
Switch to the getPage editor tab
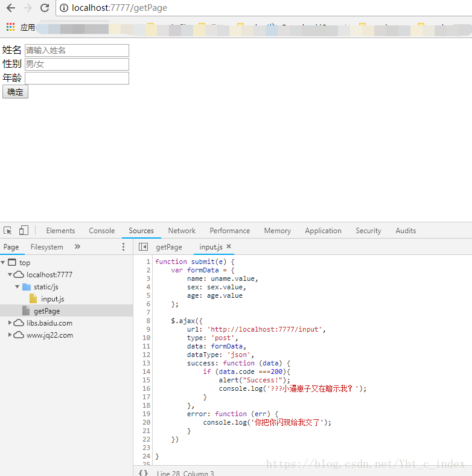[169, 247]
